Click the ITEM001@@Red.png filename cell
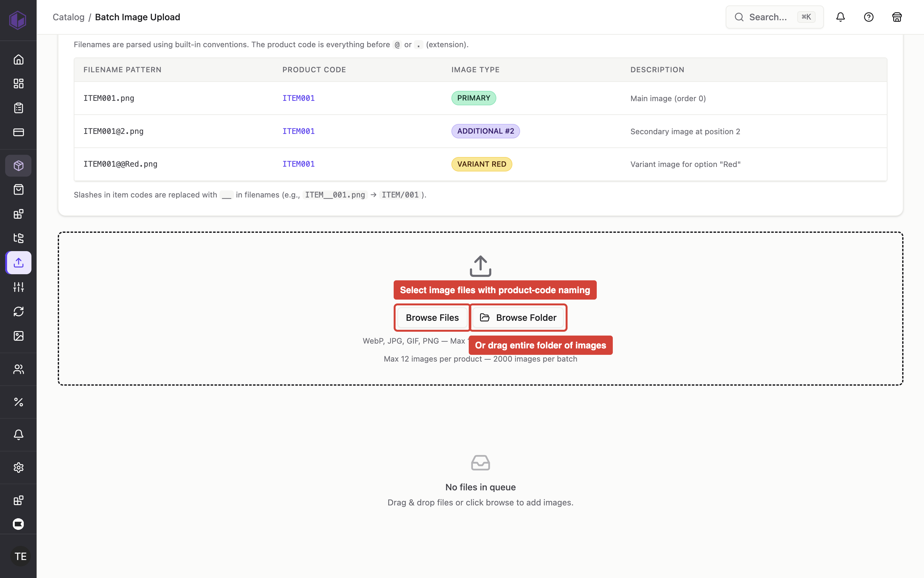The width and height of the screenshot is (924, 578). coord(120,164)
